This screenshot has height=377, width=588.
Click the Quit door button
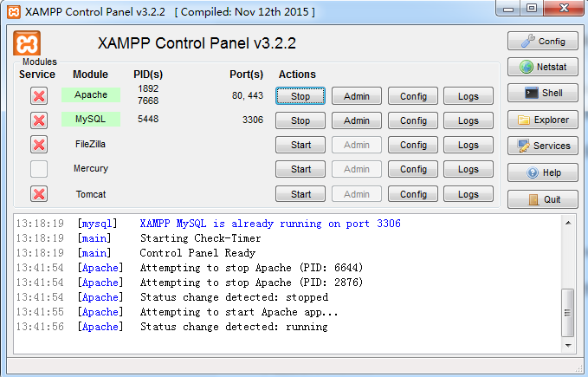[x=543, y=199]
